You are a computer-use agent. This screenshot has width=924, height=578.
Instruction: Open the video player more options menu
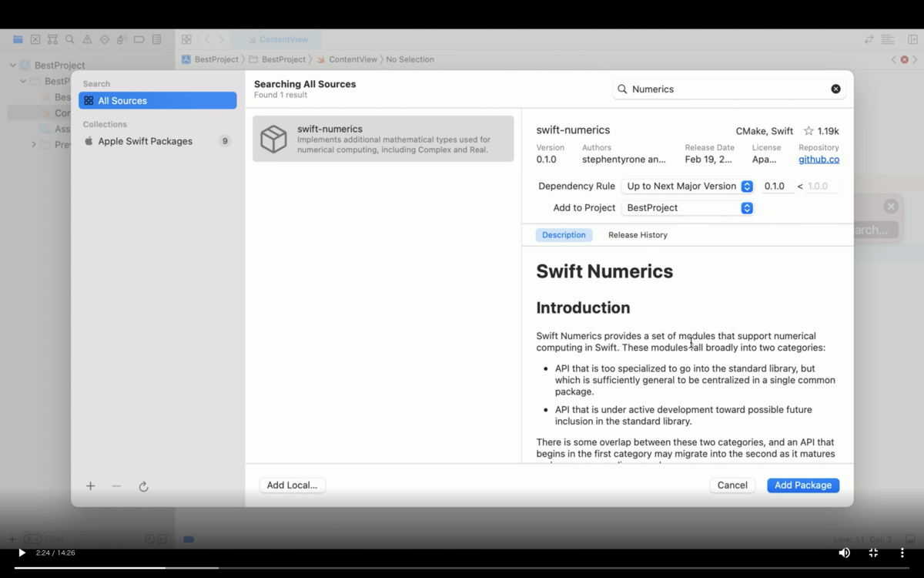click(x=902, y=553)
